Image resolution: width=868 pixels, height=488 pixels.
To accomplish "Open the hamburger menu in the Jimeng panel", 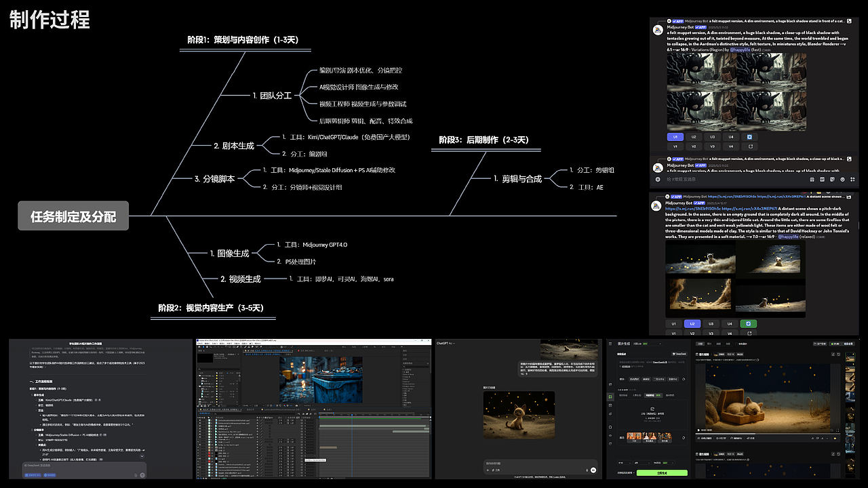I will (611, 344).
